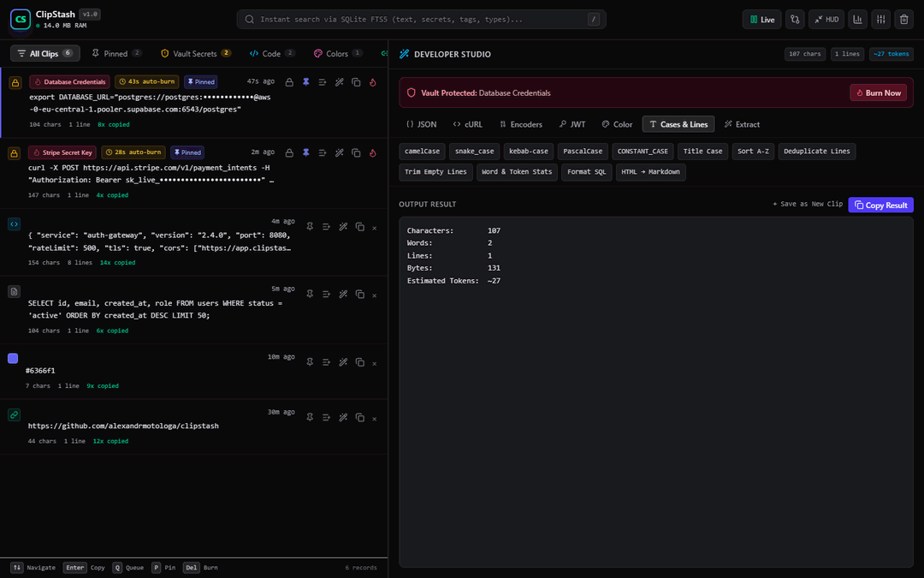Copy the SELECT SQL query clip
This screenshot has width=924, height=578.
pyautogui.click(x=359, y=295)
